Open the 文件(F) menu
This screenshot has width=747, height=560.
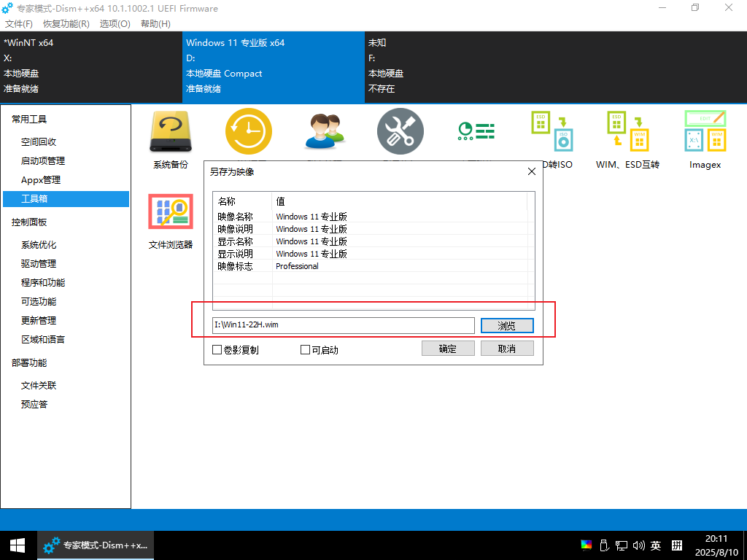(18, 24)
